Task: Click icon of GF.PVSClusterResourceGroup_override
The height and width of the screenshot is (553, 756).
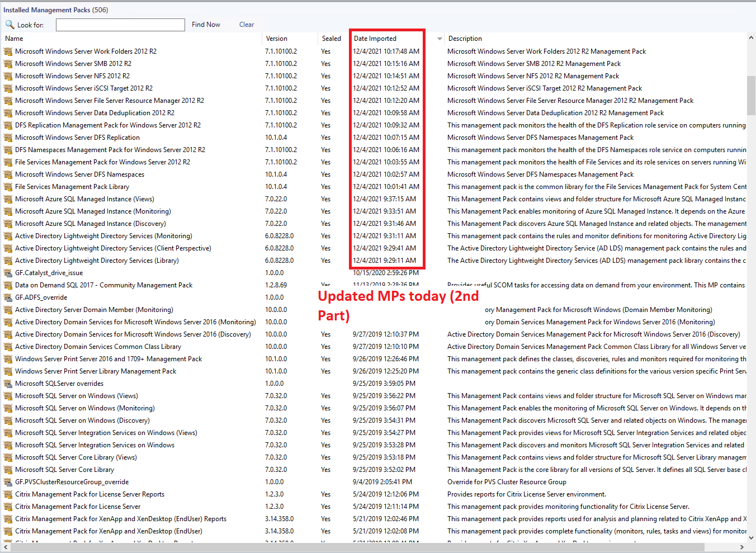Action: [x=8, y=482]
